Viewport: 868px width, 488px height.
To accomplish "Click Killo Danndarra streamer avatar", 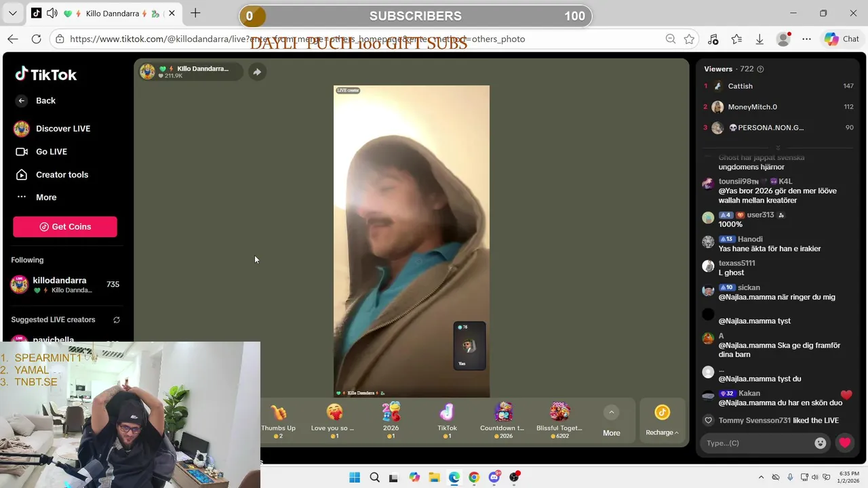I will 147,71.
